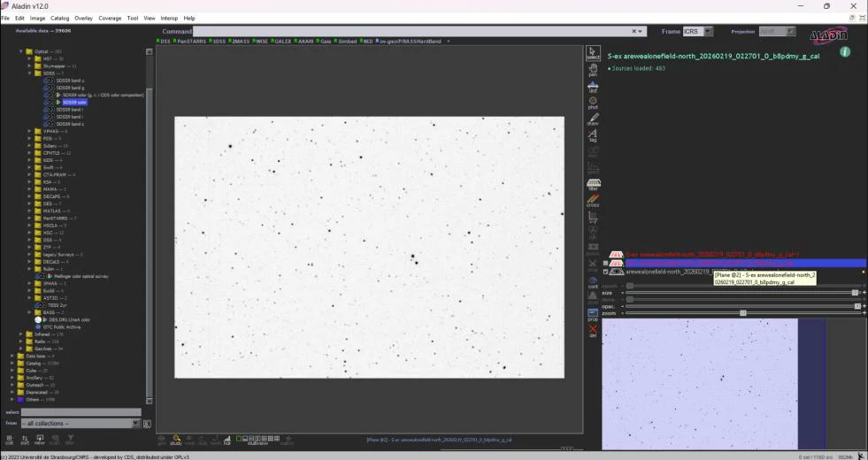
Task: Expand the Infrared folder
Action: pos(21,334)
